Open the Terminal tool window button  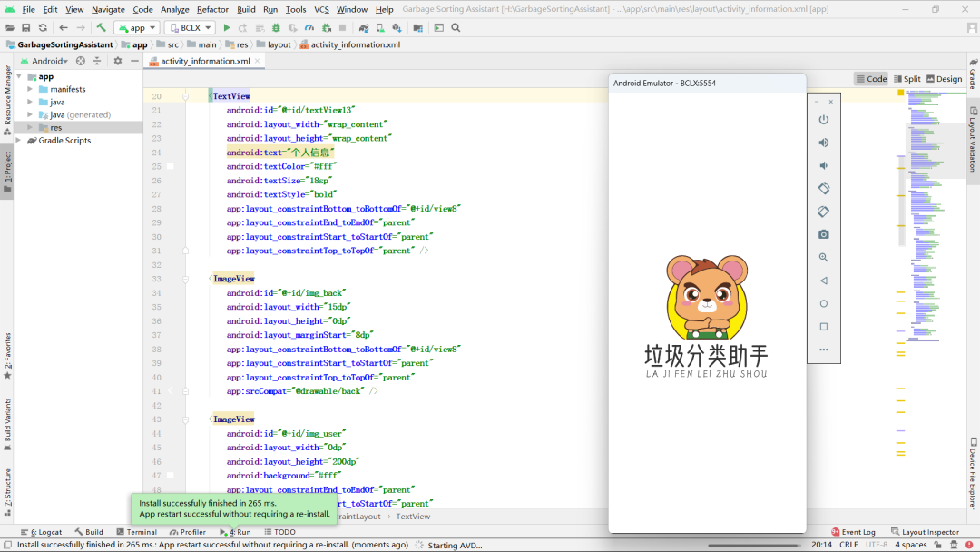click(x=136, y=532)
